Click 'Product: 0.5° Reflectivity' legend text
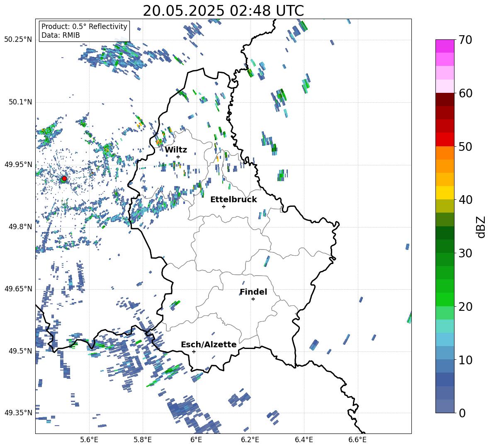Viewport: 491px width, 448px height. 84,26
